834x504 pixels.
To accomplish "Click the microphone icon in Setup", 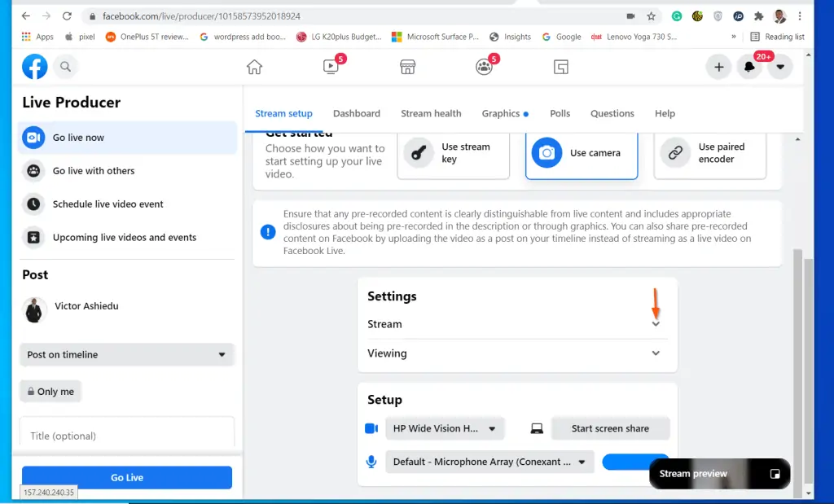I will 371,462.
